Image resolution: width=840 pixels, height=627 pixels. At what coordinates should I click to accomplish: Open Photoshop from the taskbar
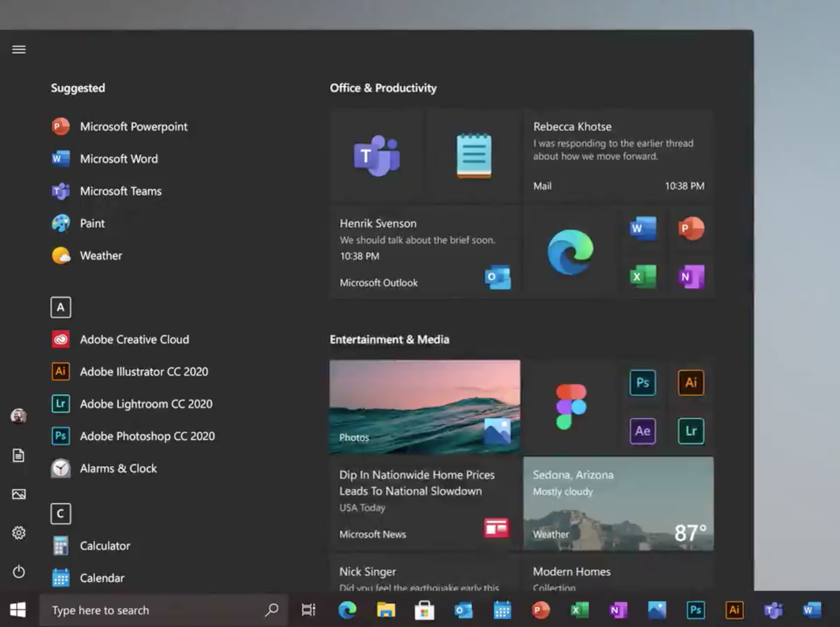(x=696, y=610)
